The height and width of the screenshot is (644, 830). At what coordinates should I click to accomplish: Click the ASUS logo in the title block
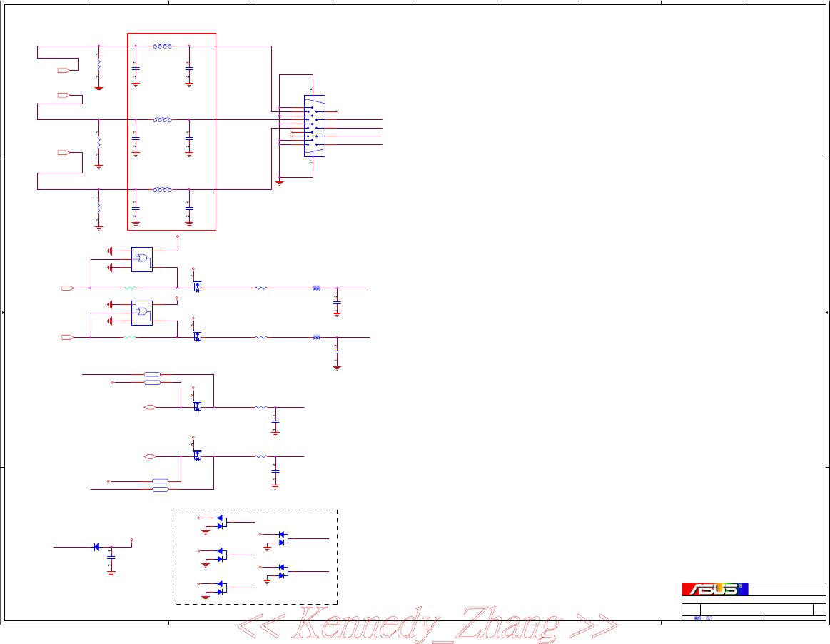(714, 589)
